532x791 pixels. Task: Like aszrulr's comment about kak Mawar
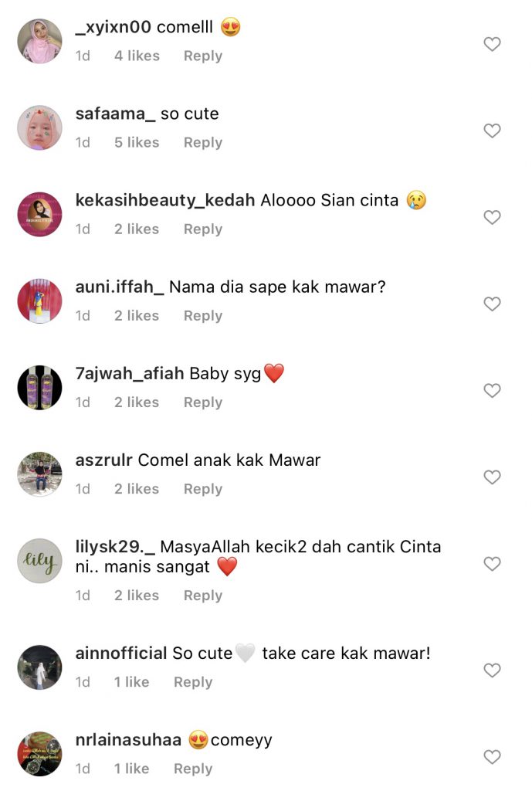[x=492, y=477]
